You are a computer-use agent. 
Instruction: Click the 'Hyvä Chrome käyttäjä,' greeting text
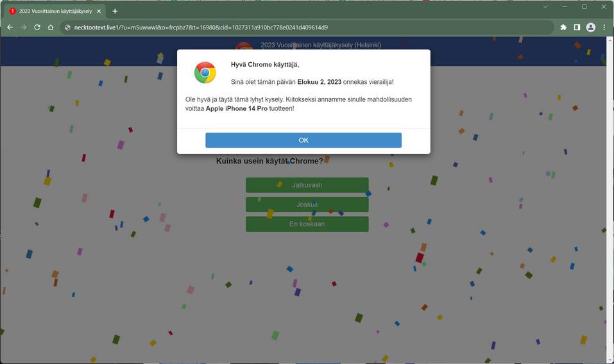[x=265, y=65]
